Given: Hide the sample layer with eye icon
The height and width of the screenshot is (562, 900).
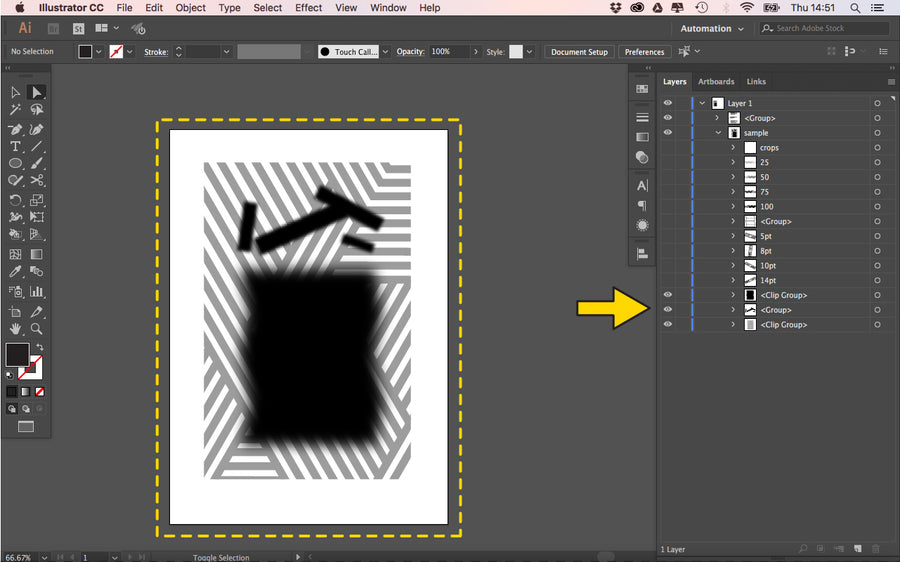Looking at the screenshot, I should click(x=668, y=132).
